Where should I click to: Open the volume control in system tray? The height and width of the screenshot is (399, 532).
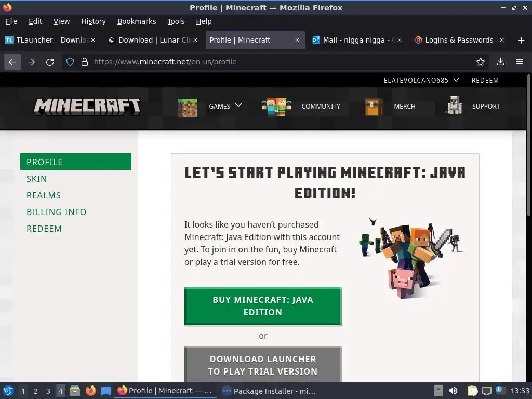pyautogui.click(x=453, y=391)
